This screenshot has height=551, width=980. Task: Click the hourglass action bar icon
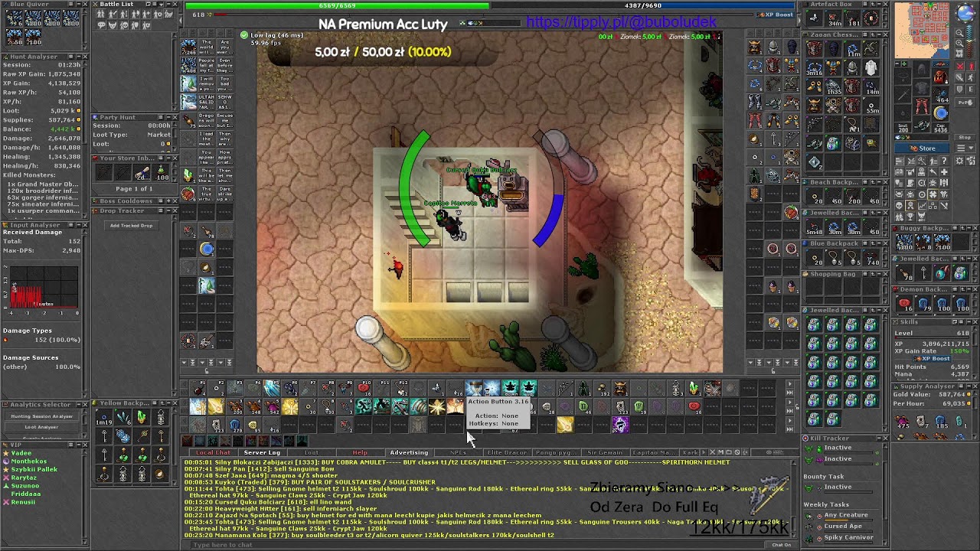coord(475,388)
